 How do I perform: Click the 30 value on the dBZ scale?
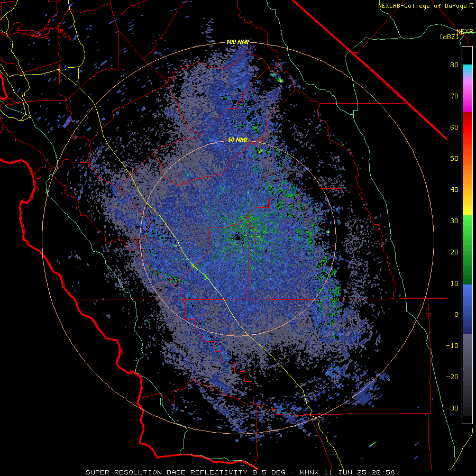pyautogui.click(x=454, y=221)
